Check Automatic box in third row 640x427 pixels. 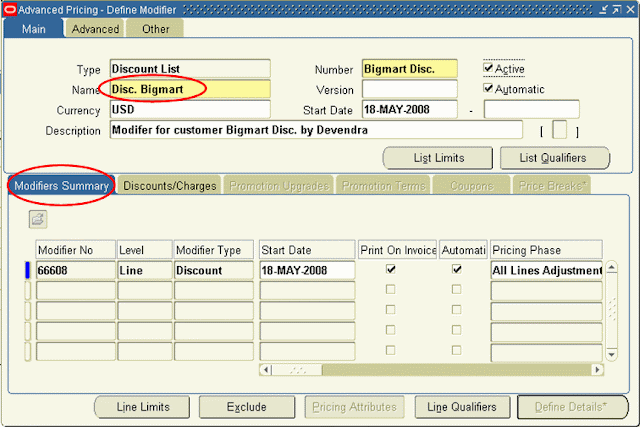[457, 310]
